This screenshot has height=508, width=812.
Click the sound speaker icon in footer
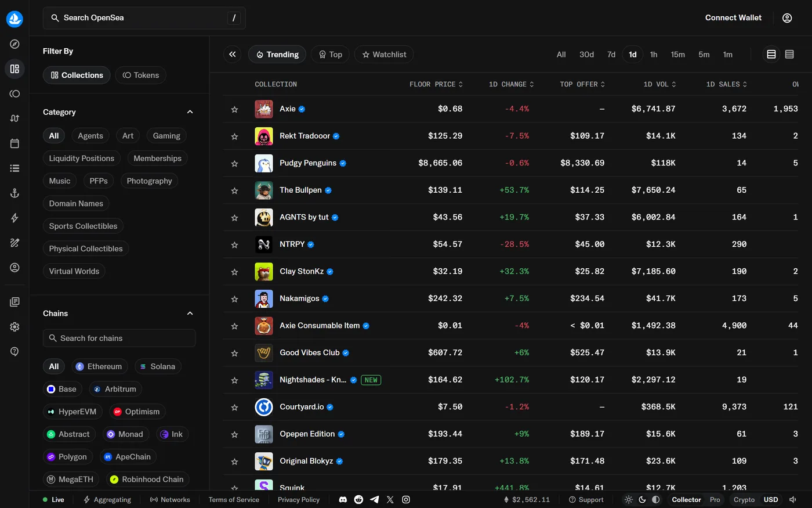tap(793, 499)
